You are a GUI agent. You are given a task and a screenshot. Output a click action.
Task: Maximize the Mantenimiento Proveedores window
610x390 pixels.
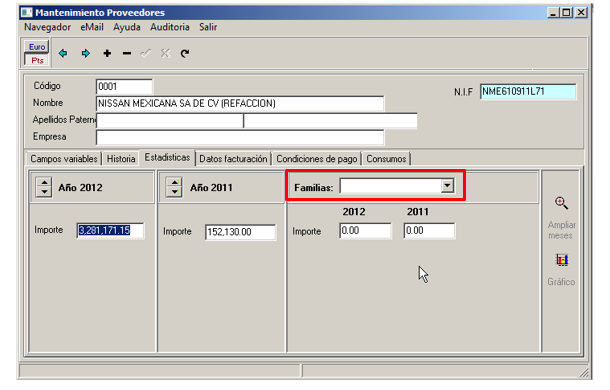(566, 13)
